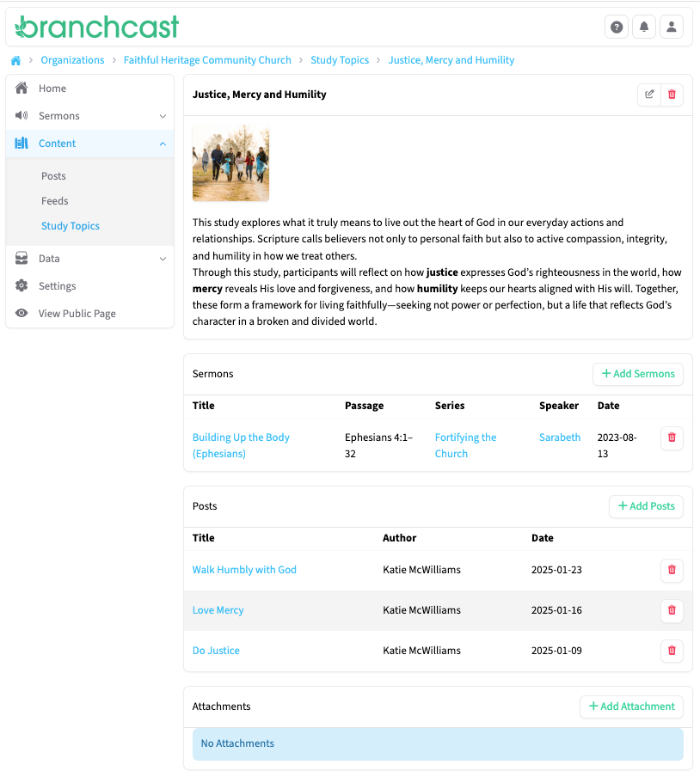Click the Add Sermons button
The width and height of the screenshot is (700, 777).
pyautogui.click(x=638, y=374)
